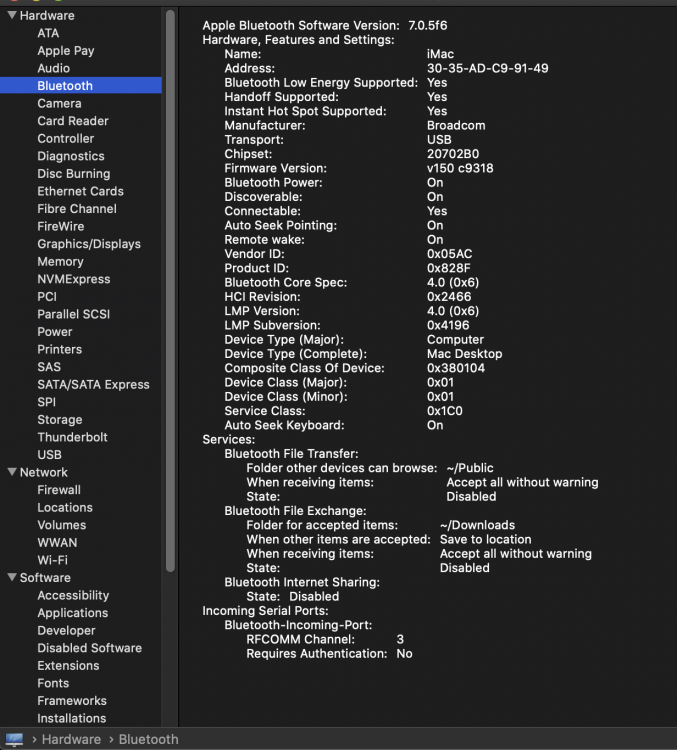Select Ethernet Cards in the sidebar

80,191
